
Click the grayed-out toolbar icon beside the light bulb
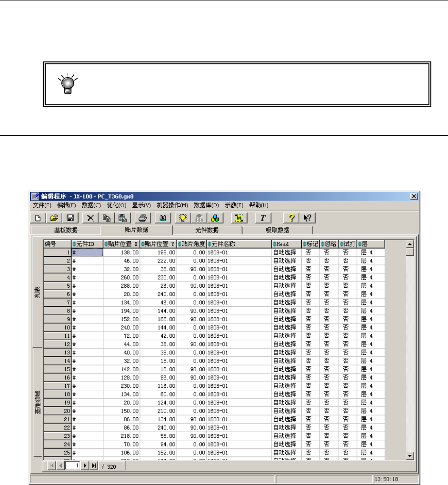point(199,218)
